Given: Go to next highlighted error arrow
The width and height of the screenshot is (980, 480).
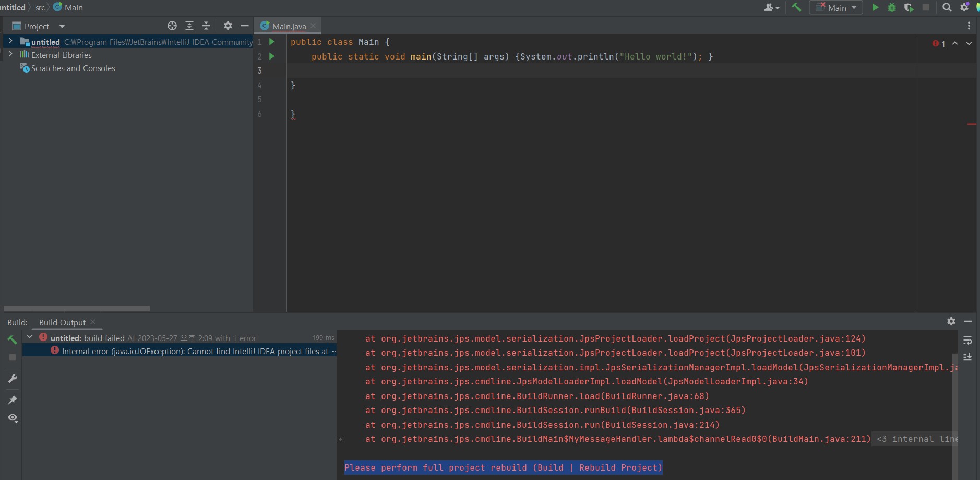Looking at the screenshot, I should tap(969, 43).
